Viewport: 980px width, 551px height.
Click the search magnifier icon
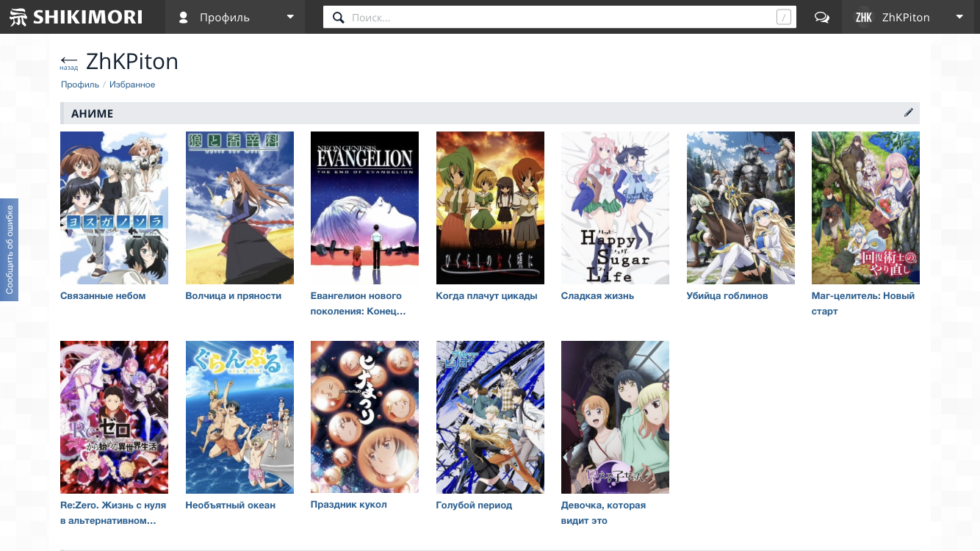coord(339,18)
